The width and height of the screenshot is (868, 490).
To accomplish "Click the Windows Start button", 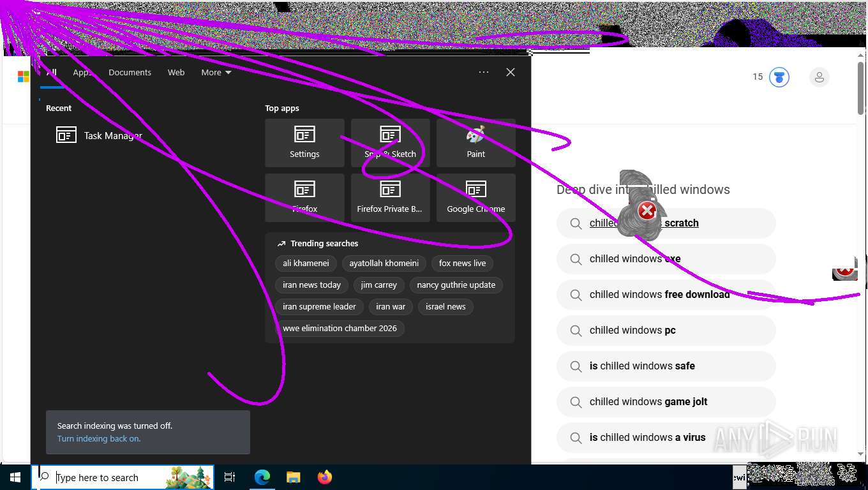I will click(15, 477).
